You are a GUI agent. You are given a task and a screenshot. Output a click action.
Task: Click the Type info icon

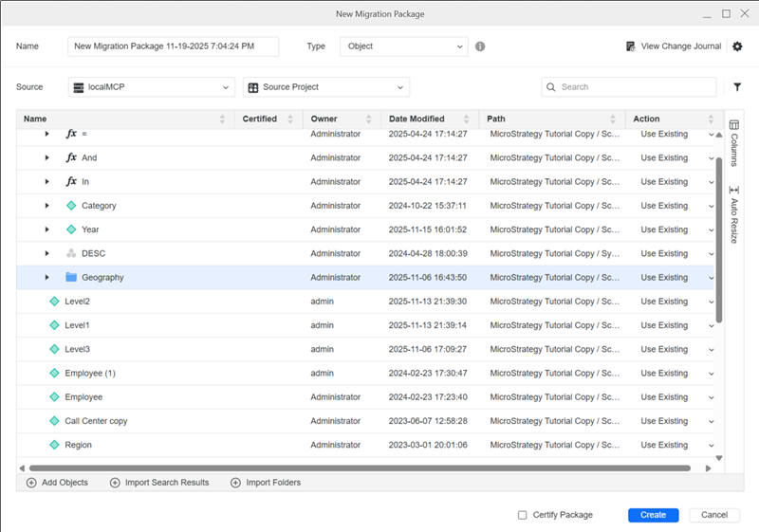tap(480, 46)
